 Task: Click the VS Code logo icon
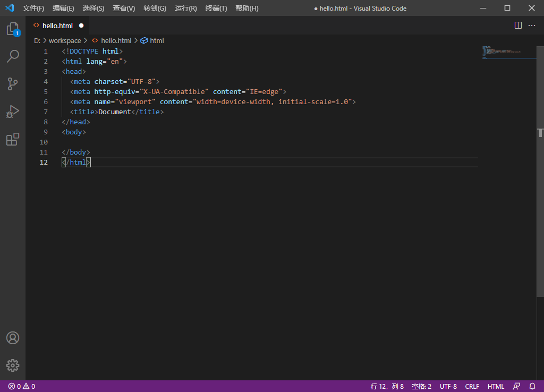[10, 8]
